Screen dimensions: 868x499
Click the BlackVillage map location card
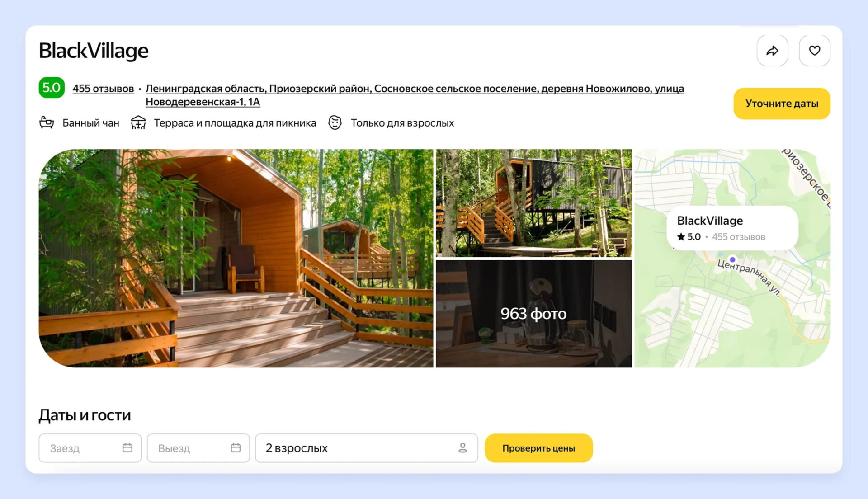732,228
